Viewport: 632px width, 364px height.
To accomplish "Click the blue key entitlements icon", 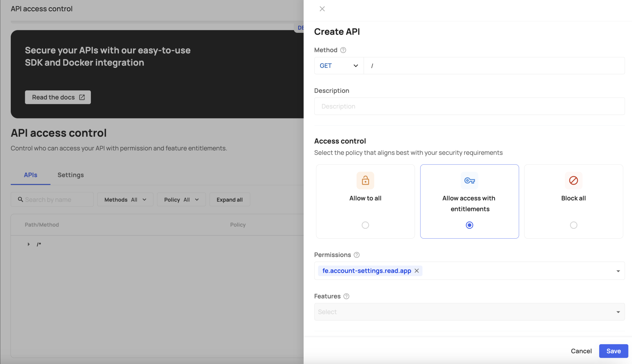I will (x=469, y=180).
